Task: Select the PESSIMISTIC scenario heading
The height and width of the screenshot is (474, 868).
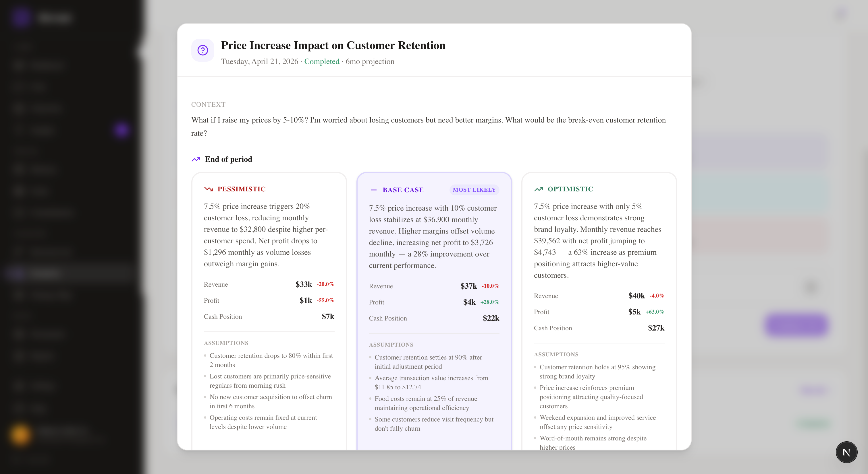Action: click(241, 189)
